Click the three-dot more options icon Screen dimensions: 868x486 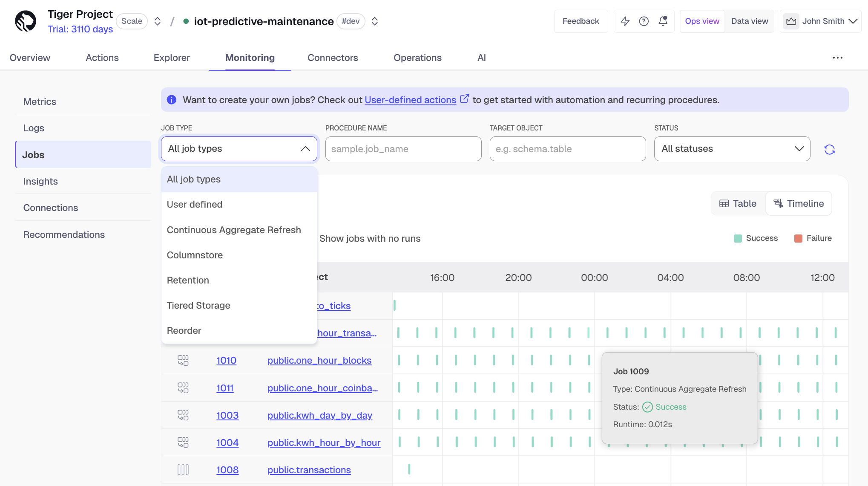[837, 58]
